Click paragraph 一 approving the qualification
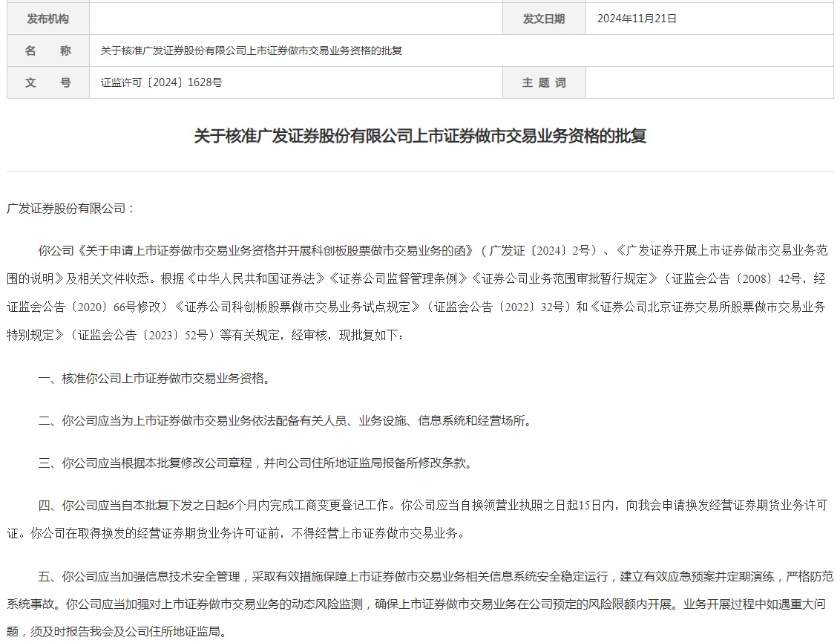Screen dimensions: 840x643 [156, 378]
